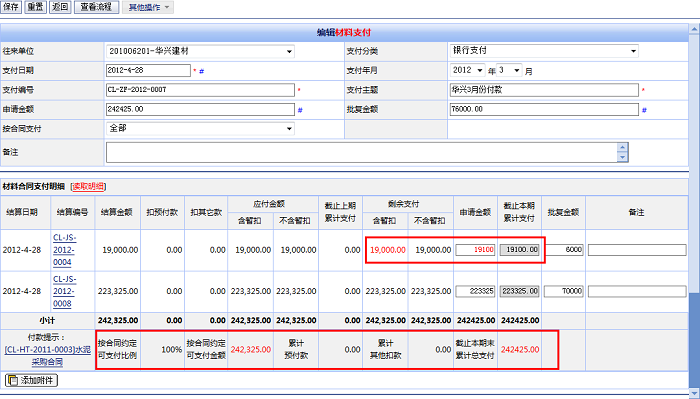The height and width of the screenshot is (399, 700).
Task: Open the 往来单位 dropdown
Action: [200, 51]
